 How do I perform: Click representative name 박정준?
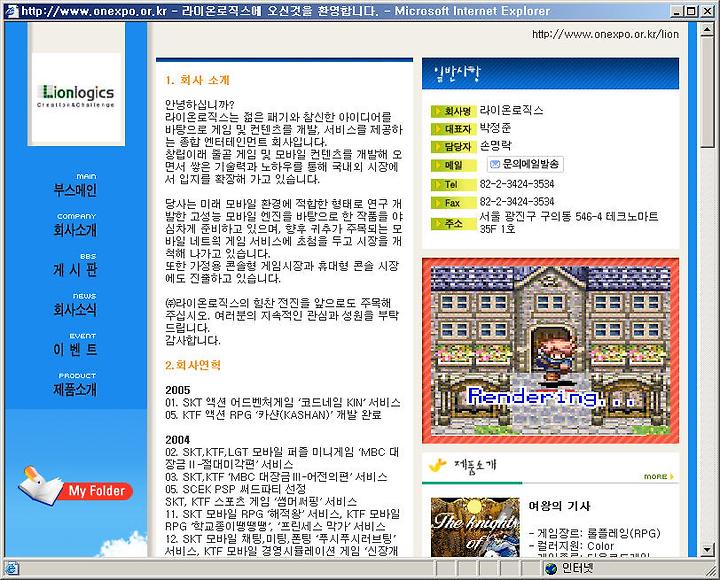coord(495,128)
